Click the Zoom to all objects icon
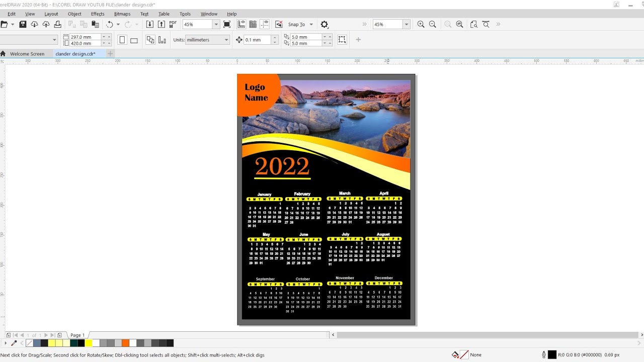The image size is (644, 362). coord(459,24)
